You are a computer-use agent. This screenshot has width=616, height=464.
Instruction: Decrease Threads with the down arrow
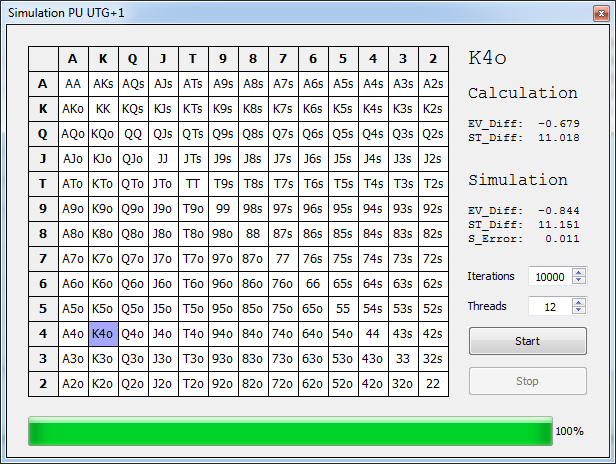click(x=580, y=311)
